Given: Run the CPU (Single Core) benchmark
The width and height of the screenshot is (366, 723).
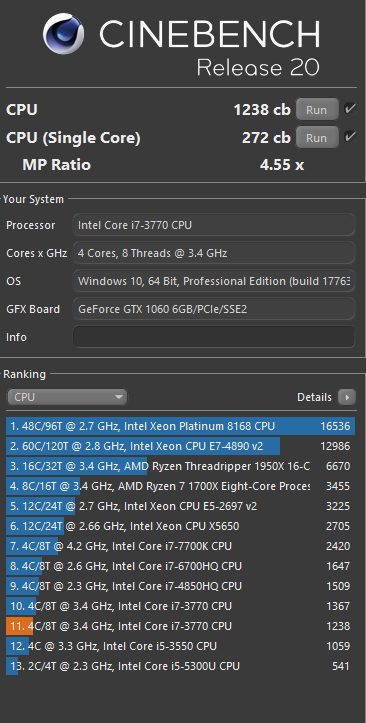Looking at the screenshot, I should click(x=317, y=137).
